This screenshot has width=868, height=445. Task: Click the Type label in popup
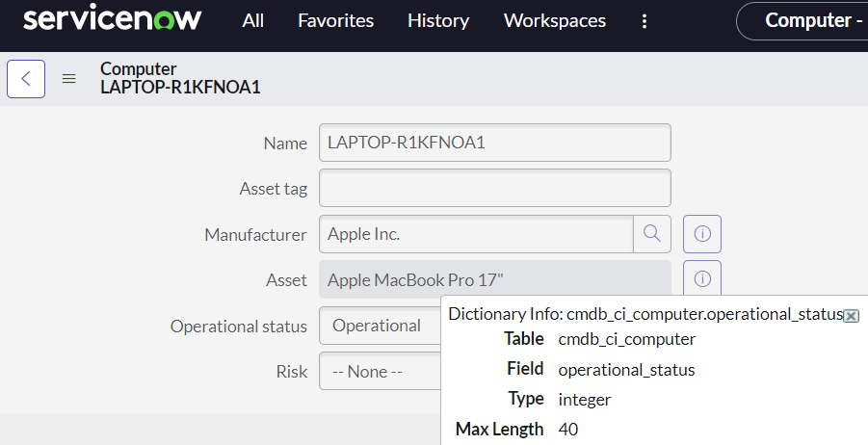526,399
